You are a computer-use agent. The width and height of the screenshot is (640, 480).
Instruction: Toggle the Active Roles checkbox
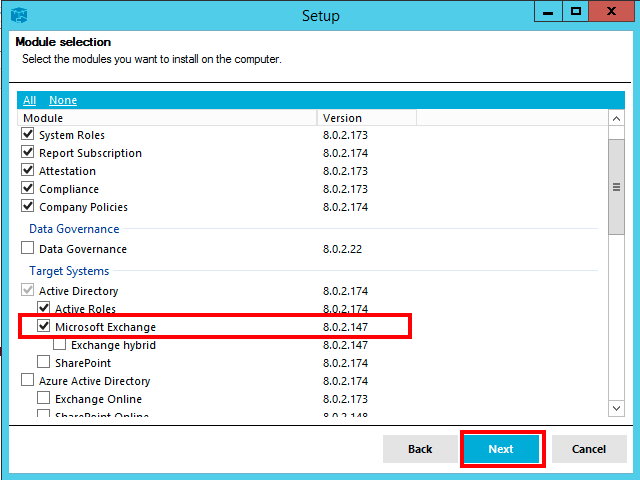point(44,308)
